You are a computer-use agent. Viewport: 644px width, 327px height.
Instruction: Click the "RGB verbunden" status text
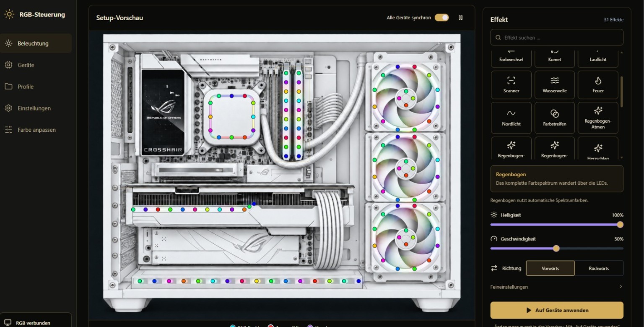33,323
